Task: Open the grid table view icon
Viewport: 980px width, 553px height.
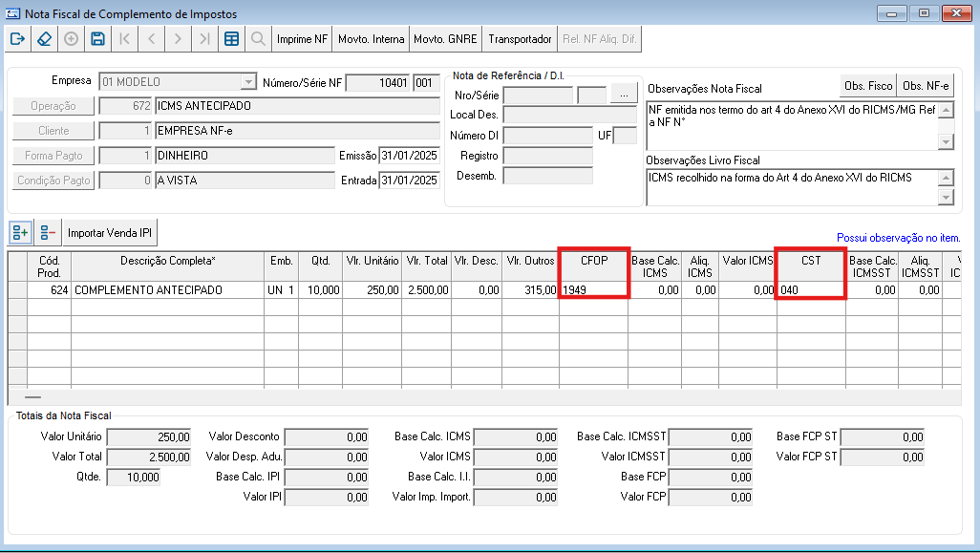Action: point(231,39)
